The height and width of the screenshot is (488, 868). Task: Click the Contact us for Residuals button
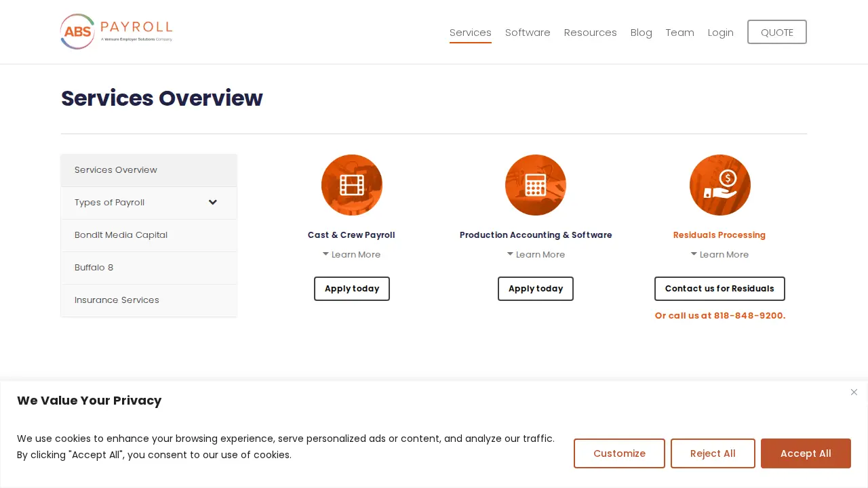pyautogui.click(x=719, y=289)
